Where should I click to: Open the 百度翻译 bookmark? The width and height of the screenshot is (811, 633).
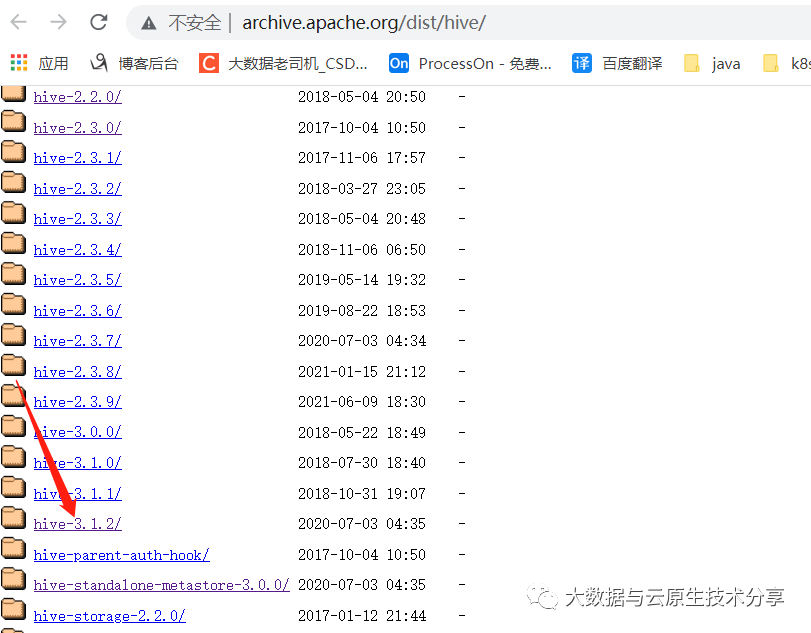(617, 64)
